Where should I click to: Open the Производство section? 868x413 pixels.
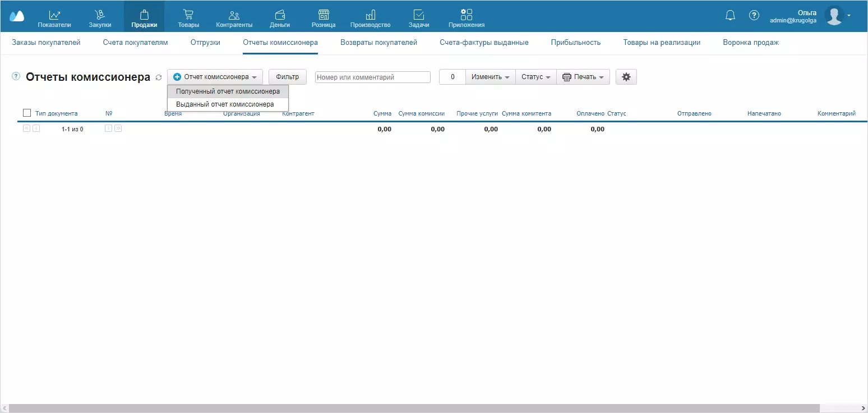coord(370,19)
